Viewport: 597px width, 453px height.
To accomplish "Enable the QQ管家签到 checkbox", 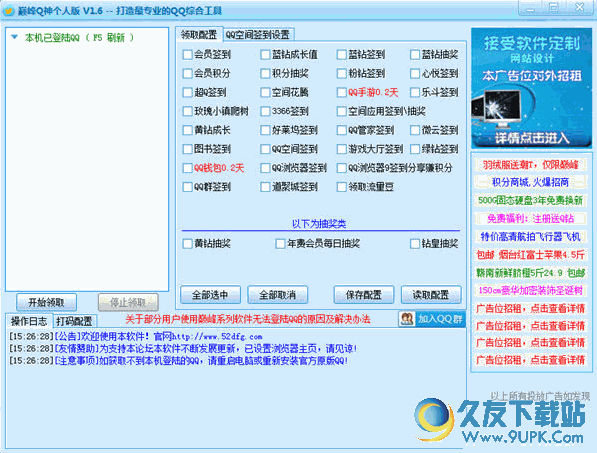I will [342, 130].
